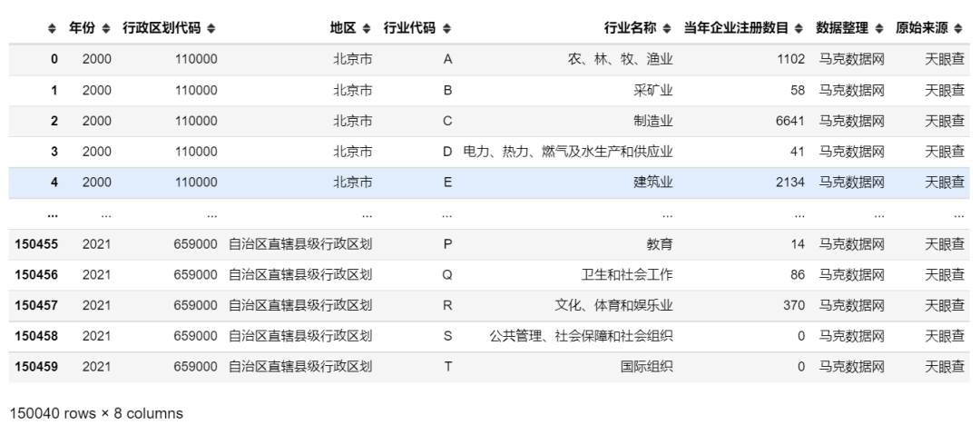Click the 150040 rows × 8 columns summary

pyautogui.click(x=96, y=414)
